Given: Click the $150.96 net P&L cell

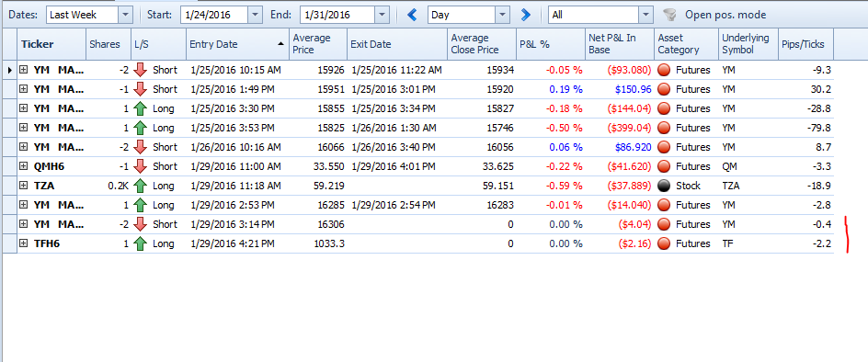Looking at the screenshot, I should (x=620, y=89).
